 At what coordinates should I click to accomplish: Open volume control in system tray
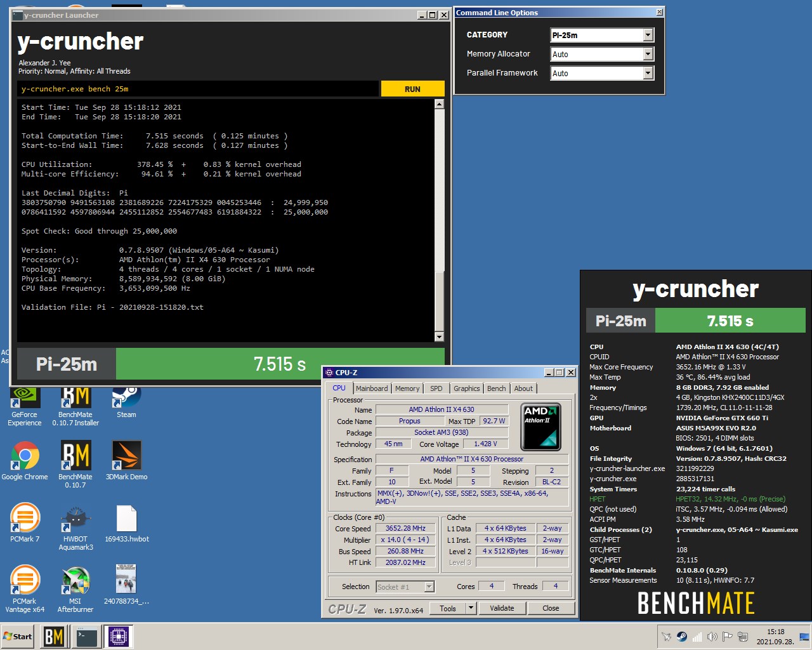(x=712, y=637)
